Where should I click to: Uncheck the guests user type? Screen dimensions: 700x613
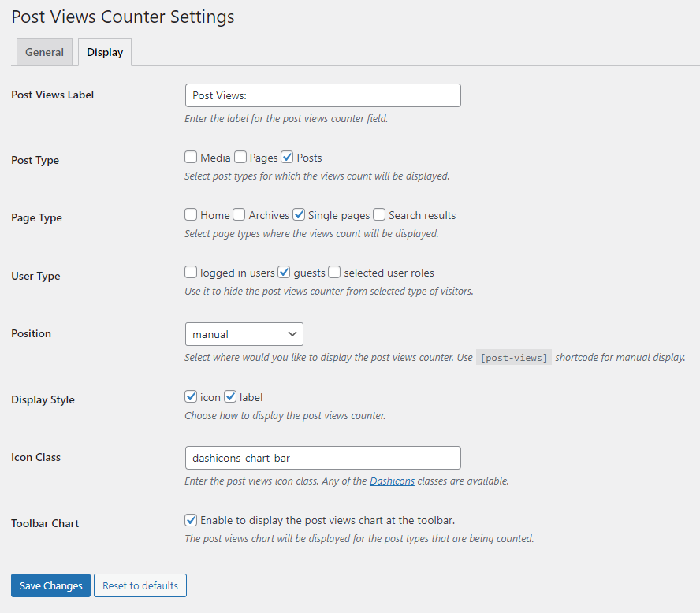[x=284, y=271]
